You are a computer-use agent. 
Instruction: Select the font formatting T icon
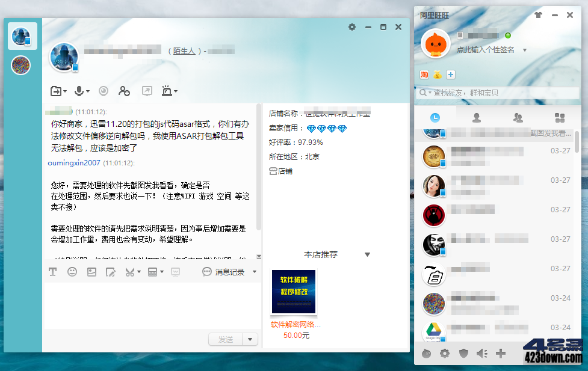(52, 272)
